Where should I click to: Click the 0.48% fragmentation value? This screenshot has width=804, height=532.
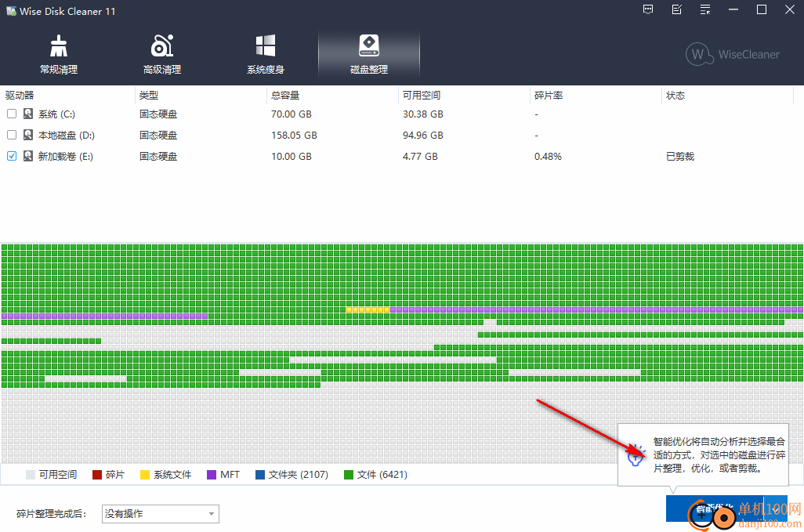(x=548, y=157)
